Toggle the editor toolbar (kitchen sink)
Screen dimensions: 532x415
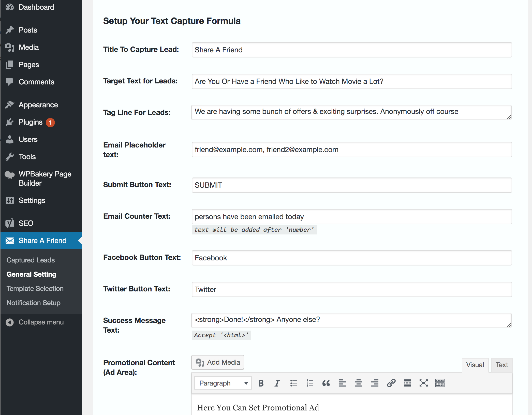[440, 383]
